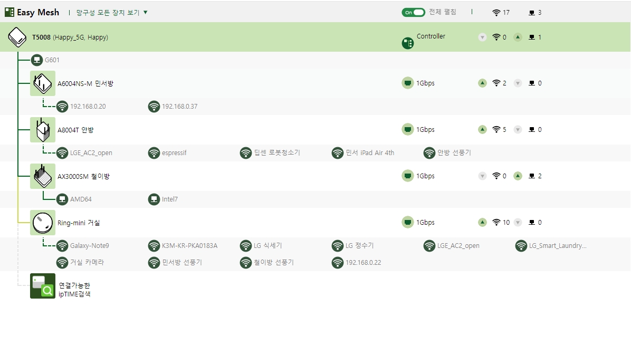Select the A6004NS-M 민서방 router icon
The width and height of the screenshot is (631, 364).
point(43,83)
